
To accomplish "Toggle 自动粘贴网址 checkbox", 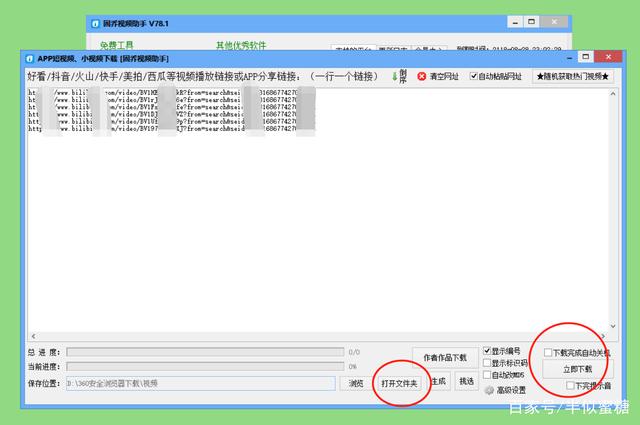I will [473, 76].
